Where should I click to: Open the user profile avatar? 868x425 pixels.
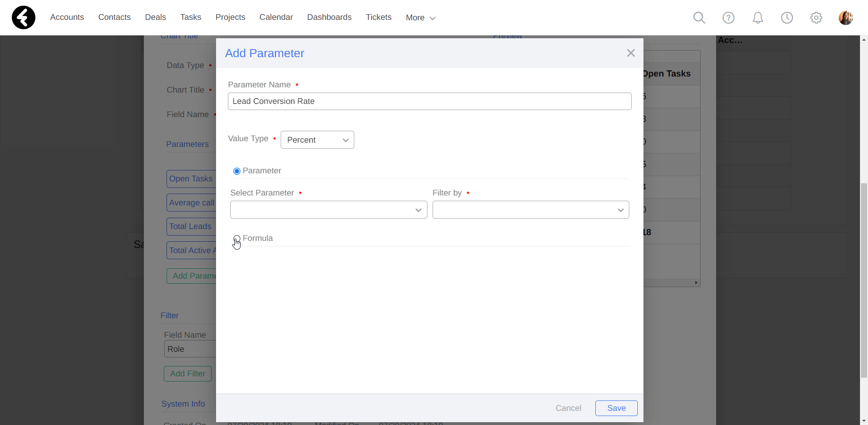[x=846, y=18]
